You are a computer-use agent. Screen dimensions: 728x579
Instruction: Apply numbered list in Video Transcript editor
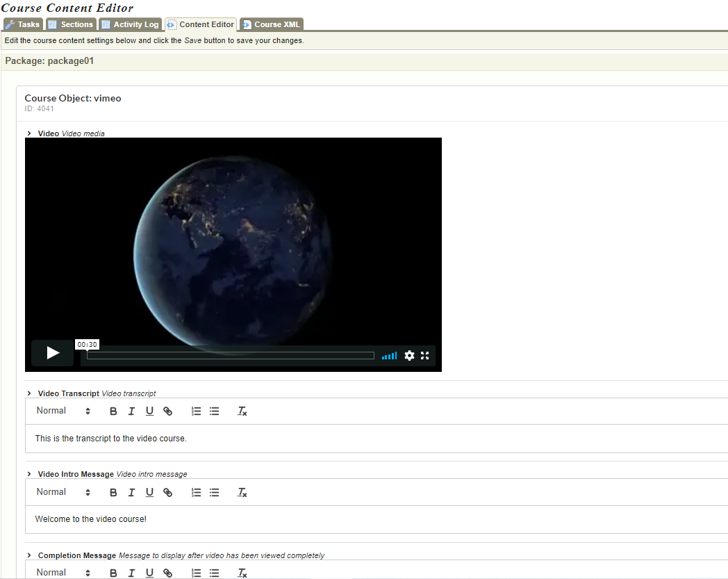coord(197,411)
